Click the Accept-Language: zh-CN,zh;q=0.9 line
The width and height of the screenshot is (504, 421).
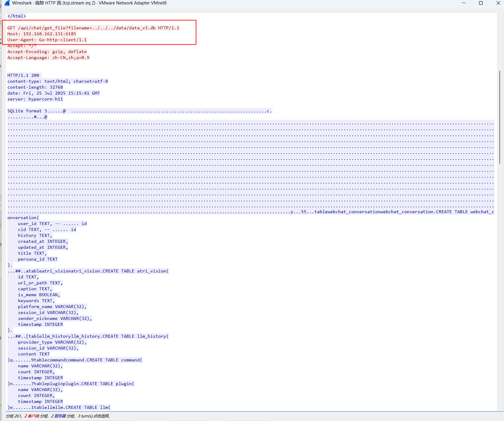tap(48, 58)
